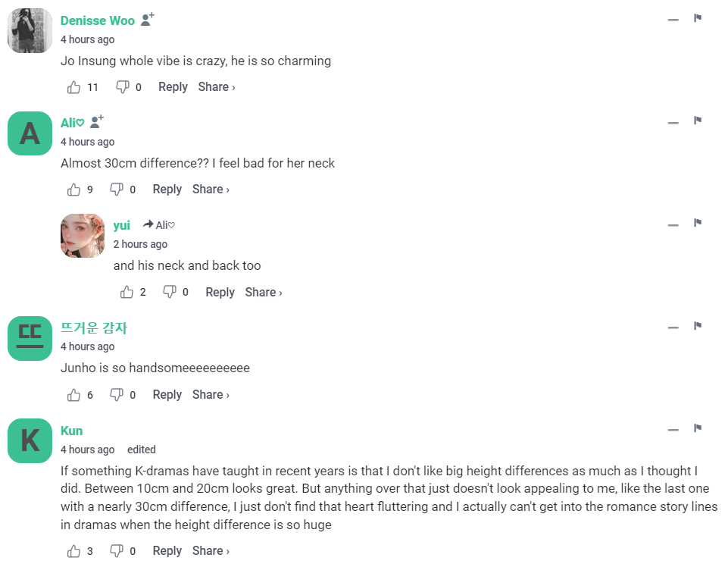Collapse Ali's comment thread
The image size is (728, 564).
[673, 123]
